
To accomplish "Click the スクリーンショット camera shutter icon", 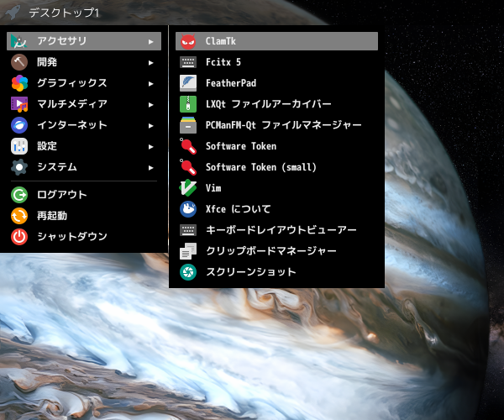I will (x=187, y=272).
